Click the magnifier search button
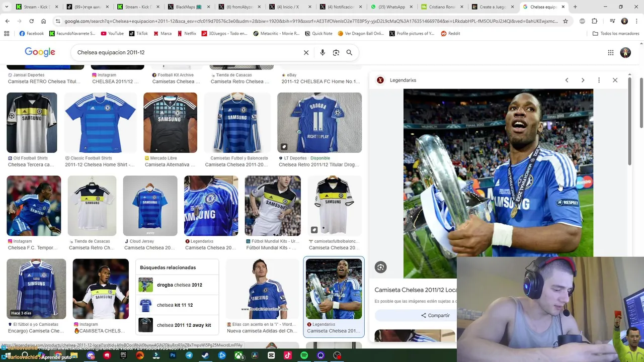 point(349,52)
